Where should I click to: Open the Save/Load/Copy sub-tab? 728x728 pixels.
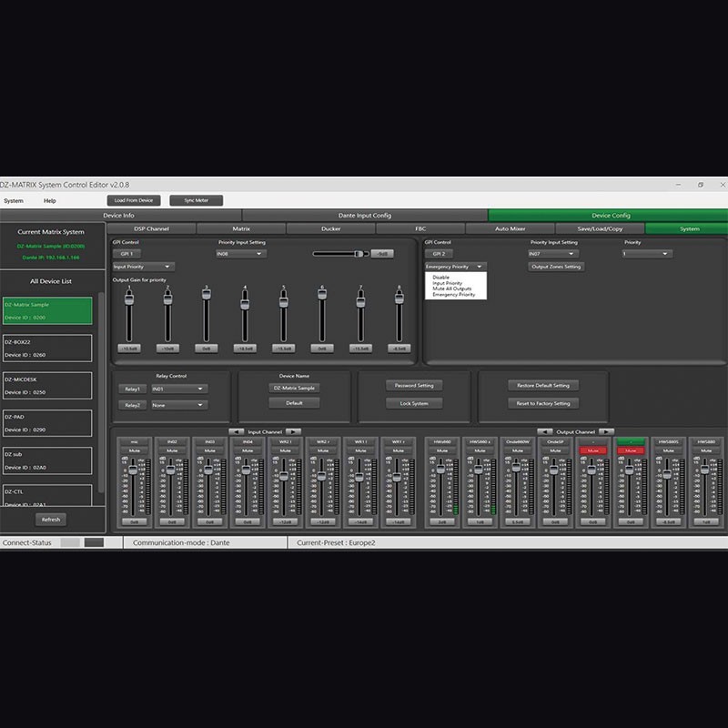coord(600,229)
